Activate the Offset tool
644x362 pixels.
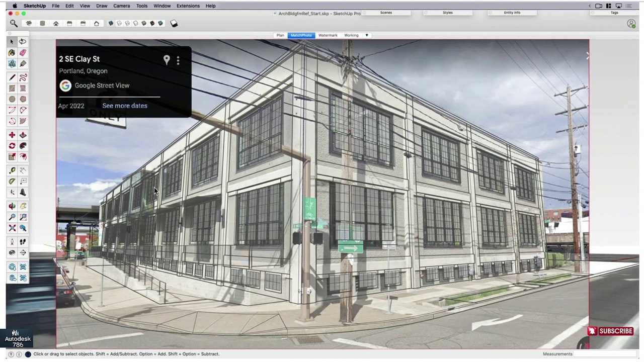click(x=23, y=156)
